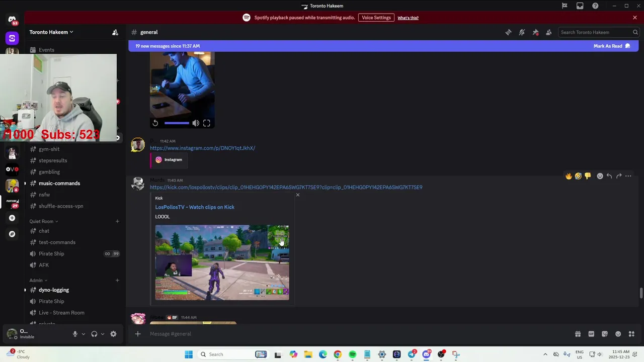Viewport: 644px width, 362px height.
Task: Open microphone input options dropdown arrow
Action: tap(84, 334)
